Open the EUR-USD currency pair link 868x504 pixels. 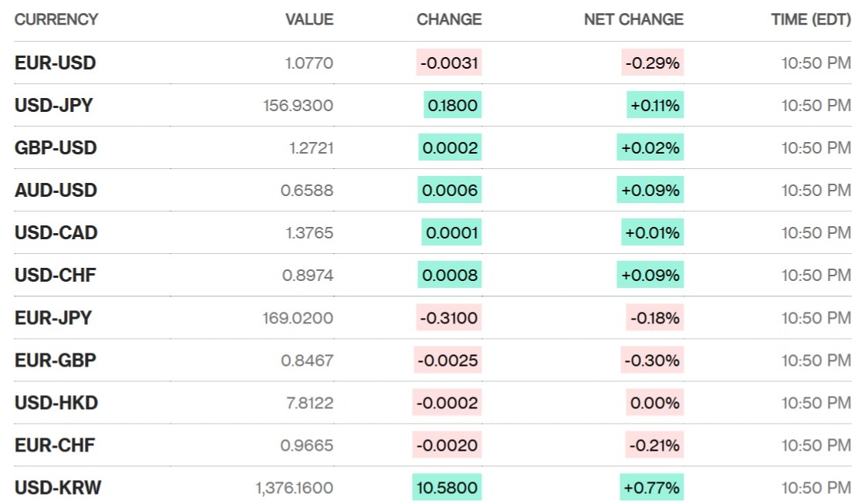point(55,63)
